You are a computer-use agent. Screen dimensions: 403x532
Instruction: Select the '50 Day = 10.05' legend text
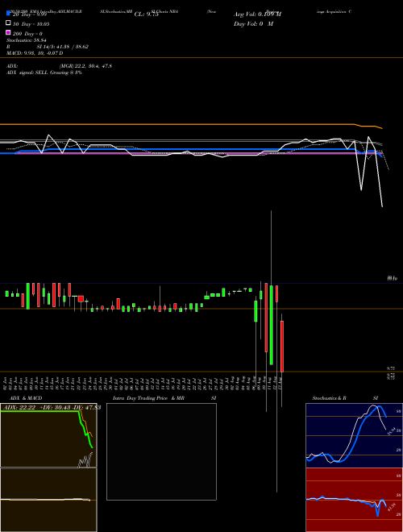click(31, 24)
